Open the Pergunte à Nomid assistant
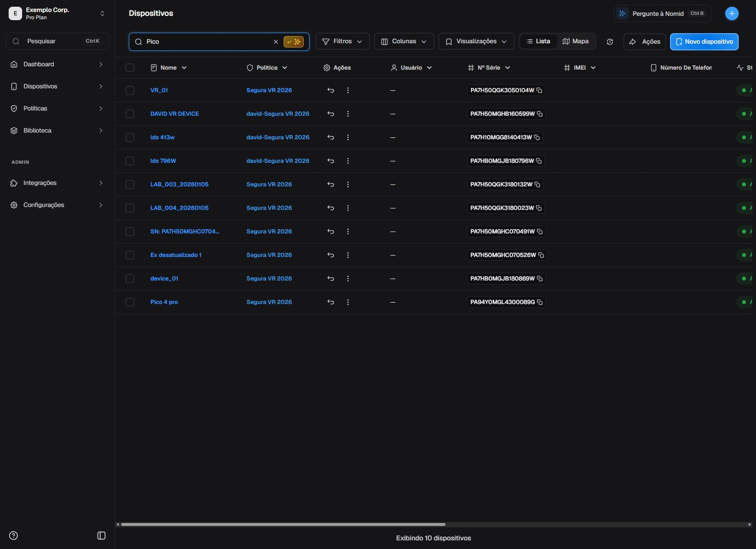 pos(662,13)
